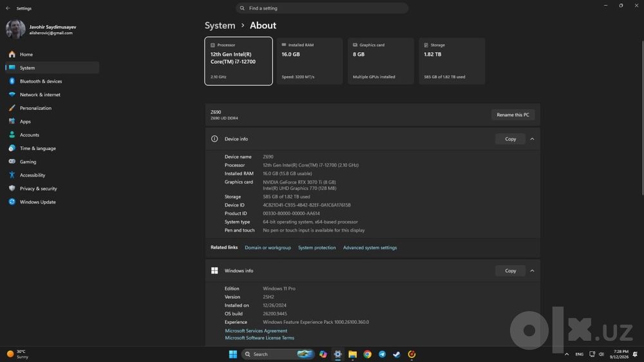Screen dimensions: 644x362
Task: Open Privacy & security settings
Action: coord(52,189)
